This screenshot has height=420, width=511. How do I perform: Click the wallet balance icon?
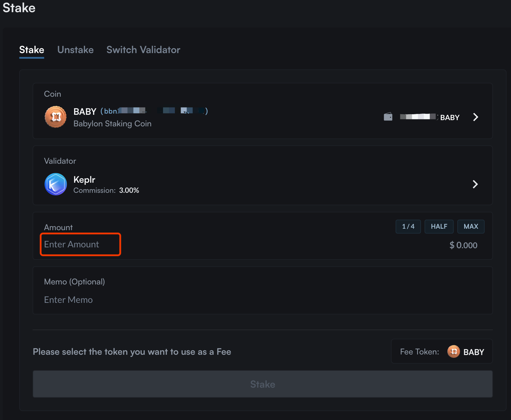click(388, 117)
